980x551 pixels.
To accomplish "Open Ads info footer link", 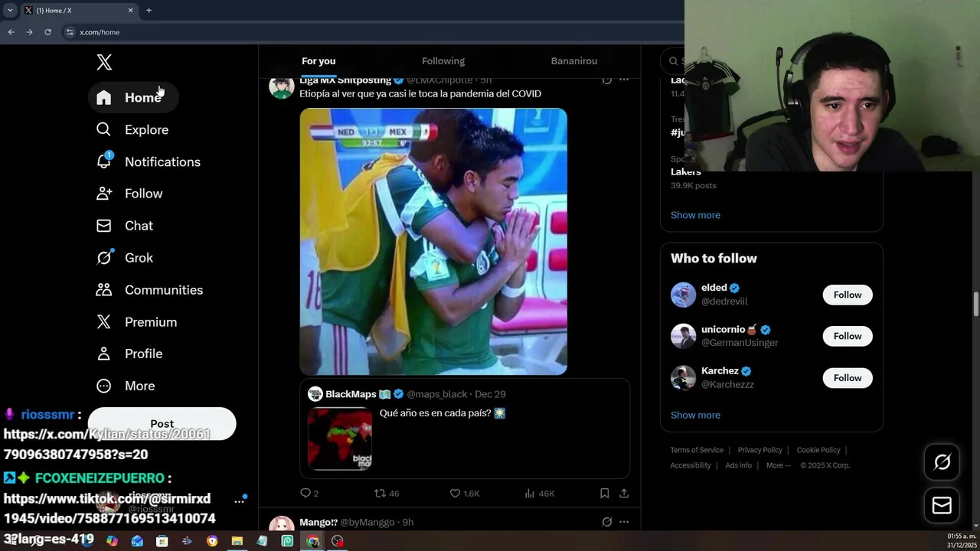I will [738, 465].
